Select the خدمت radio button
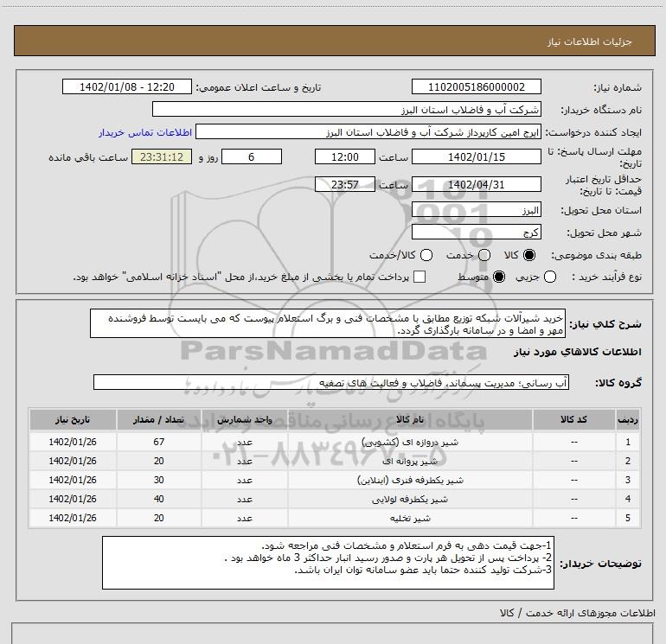 484,255
